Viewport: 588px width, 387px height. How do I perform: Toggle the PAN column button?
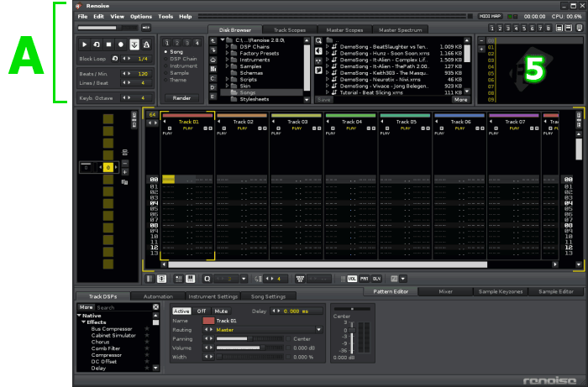[x=364, y=279]
